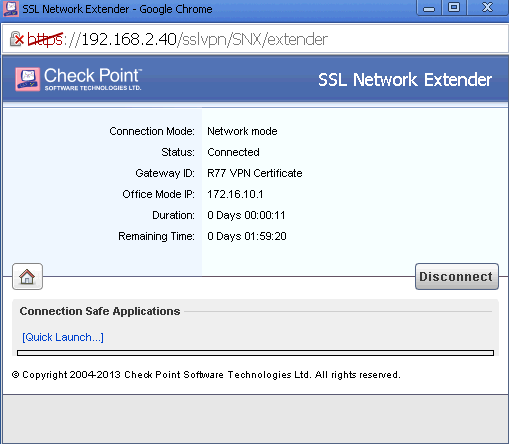Click the address bar URL field
This screenshot has height=444, width=509.
(255, 39)
